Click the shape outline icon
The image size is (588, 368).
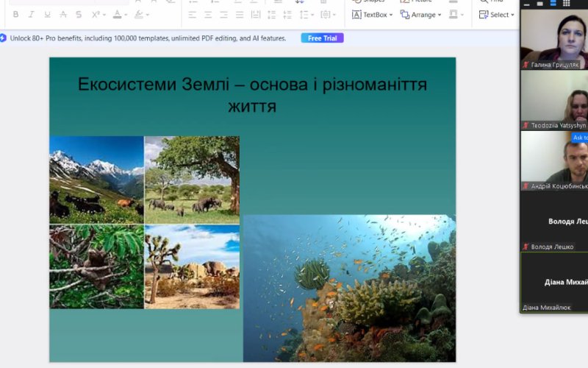click(x=453, y=15)
